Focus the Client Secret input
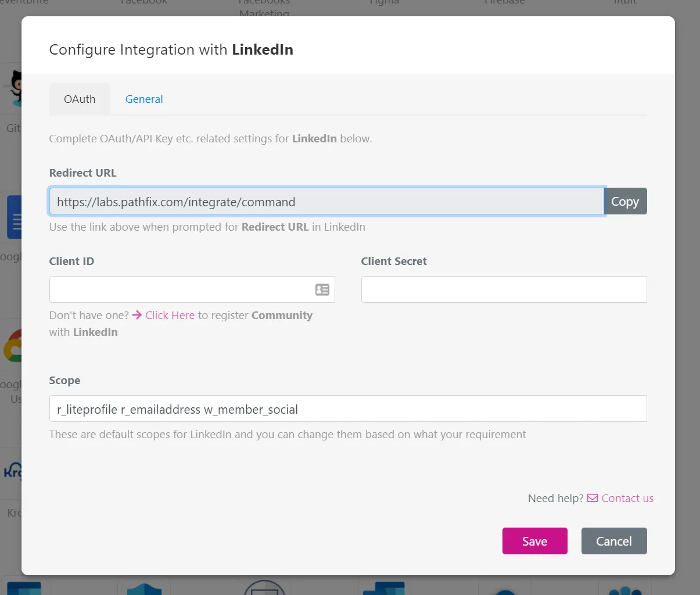 click(x=504, y=289)
